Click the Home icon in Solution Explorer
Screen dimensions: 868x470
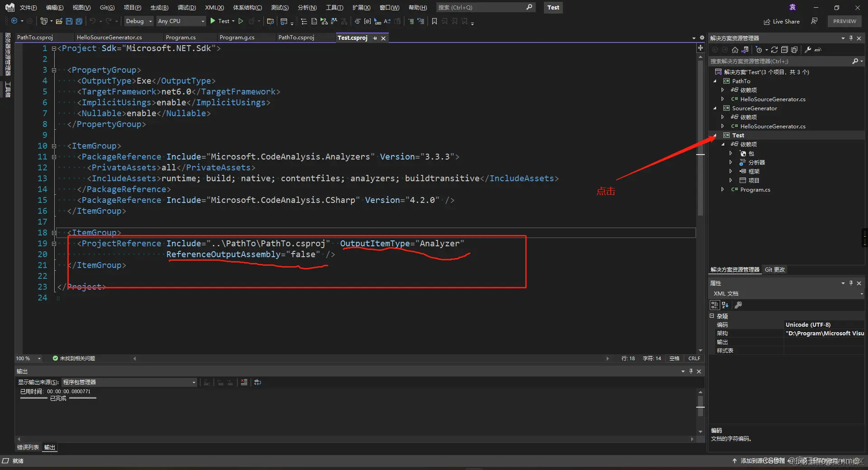pyautogui.click(x=735, y=50)
